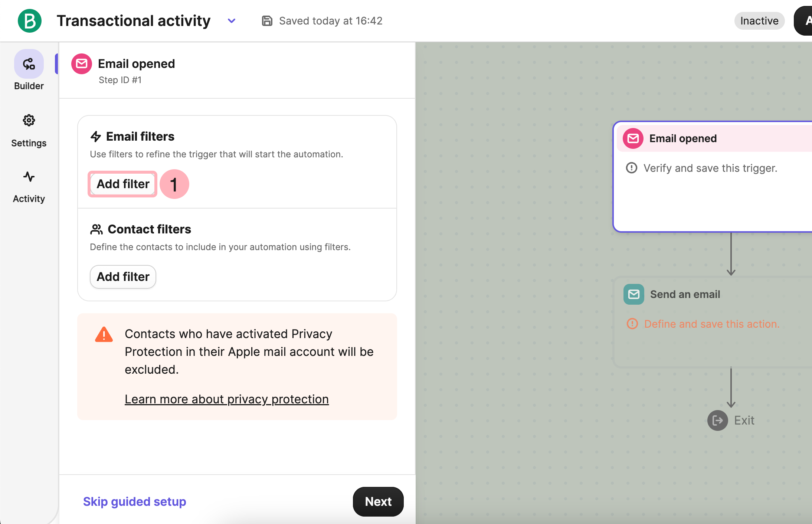The width and height of the screenshot is (812, 524).
Task: Click the step 1 guide marker
Action: coord(174,184)
